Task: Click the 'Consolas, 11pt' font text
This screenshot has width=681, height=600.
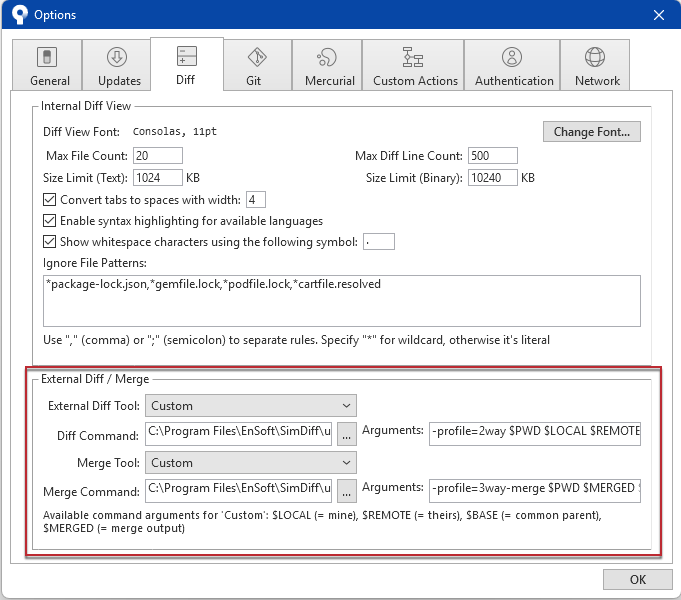Action: click(x=175, y=132)
